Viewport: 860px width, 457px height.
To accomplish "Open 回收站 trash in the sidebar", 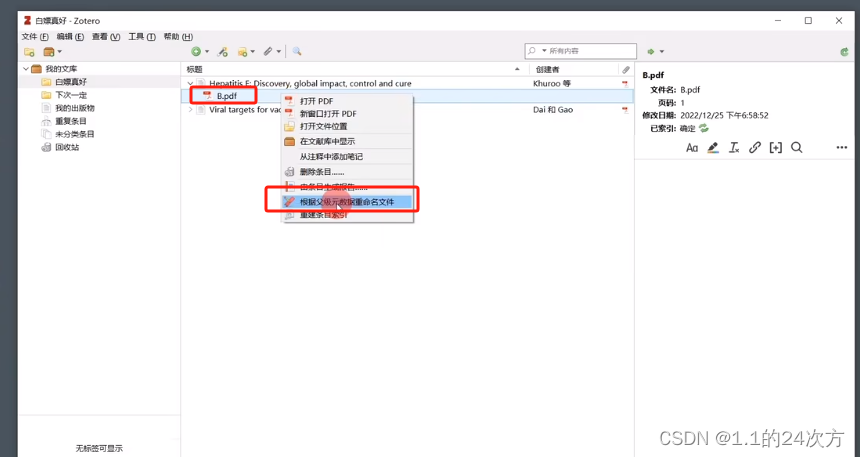I will (67, 147).
